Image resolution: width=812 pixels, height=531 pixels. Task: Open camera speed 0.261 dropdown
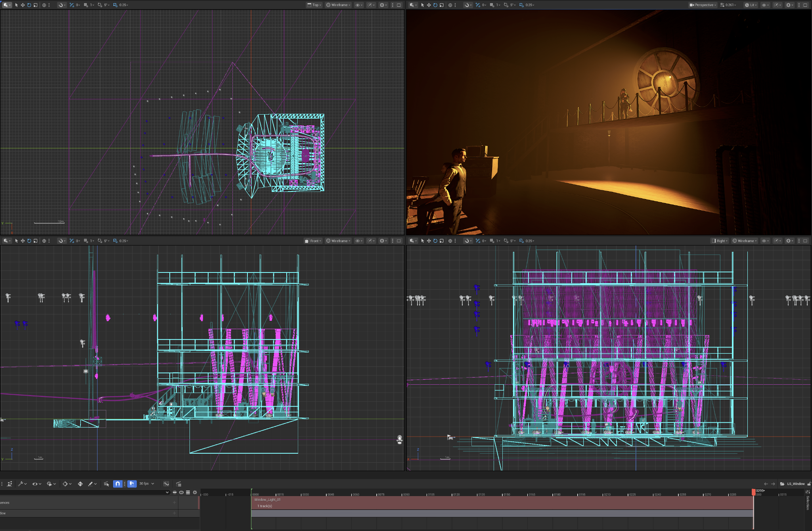pyautogui.click(x=728, y=5)
